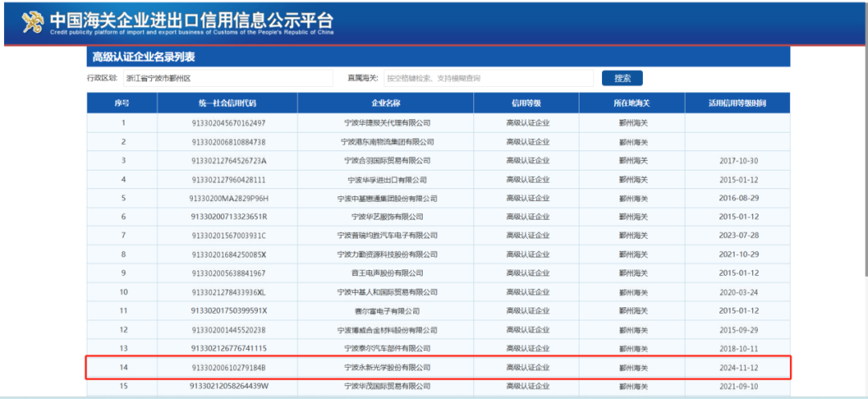Click the date 2018-10-11
868x399 pixels.
(x=738, y=348)
